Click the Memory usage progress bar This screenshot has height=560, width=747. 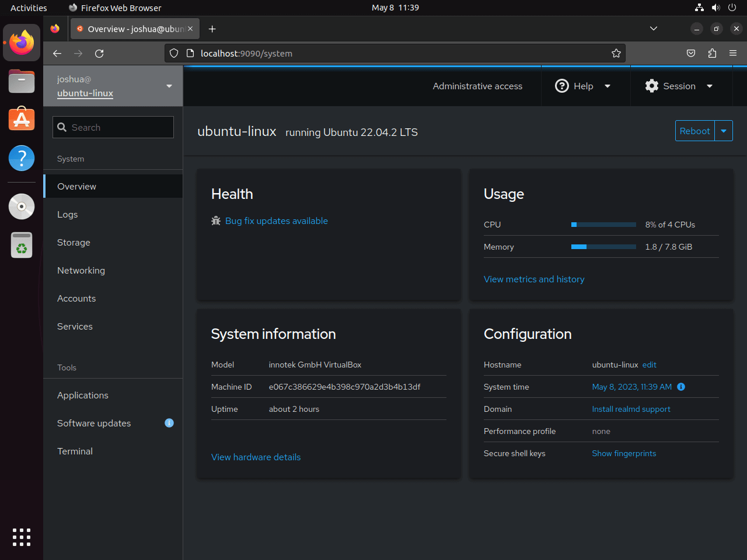603,246
